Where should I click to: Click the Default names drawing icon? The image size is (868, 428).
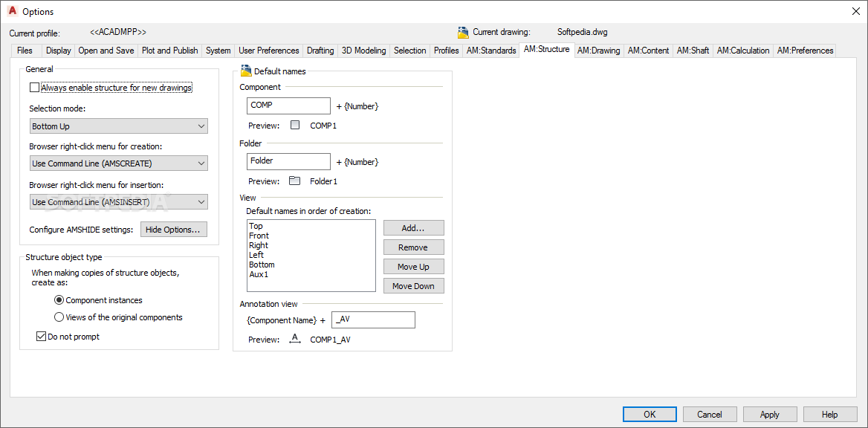point(246,71)
